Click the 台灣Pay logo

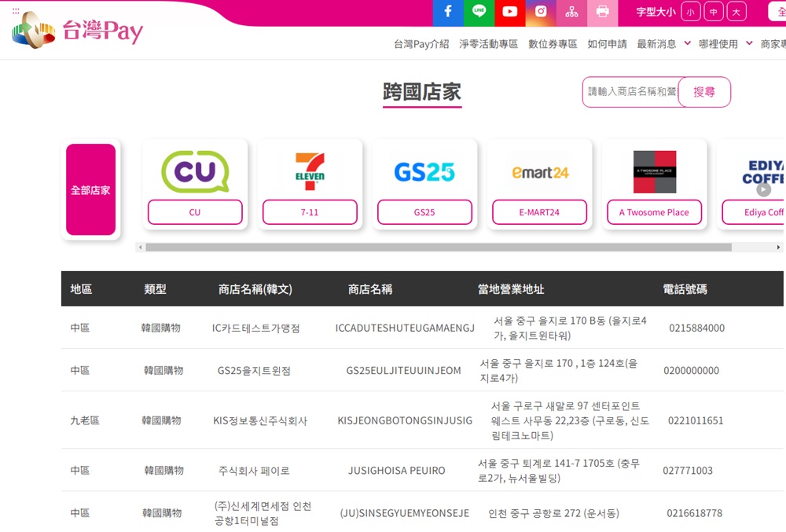pos(78,30)
